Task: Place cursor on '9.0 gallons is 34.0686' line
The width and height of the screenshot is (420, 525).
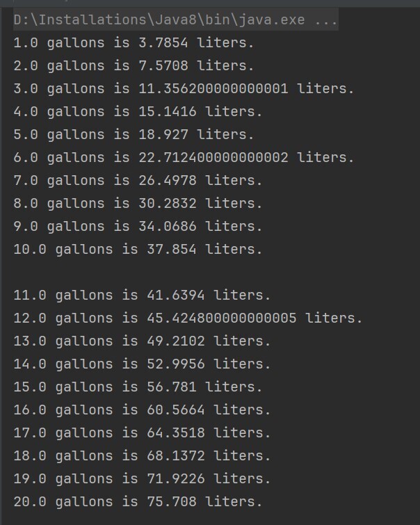Action: 138,227
